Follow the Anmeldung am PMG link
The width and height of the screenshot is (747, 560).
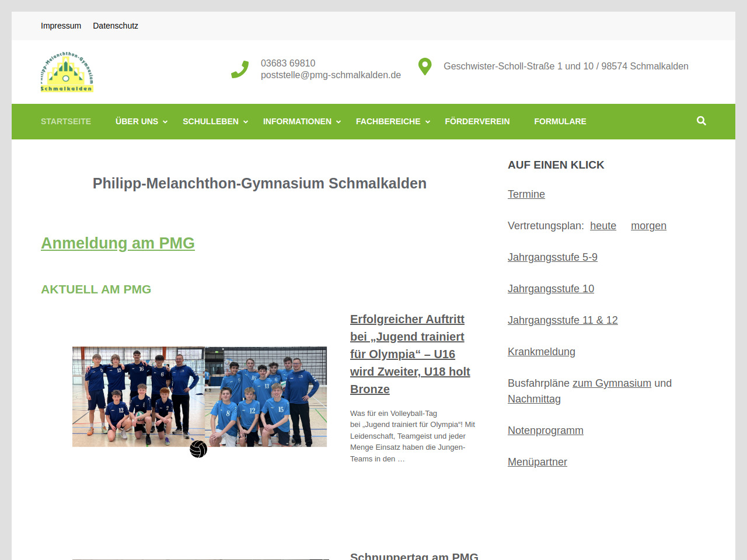click(117, 243)
